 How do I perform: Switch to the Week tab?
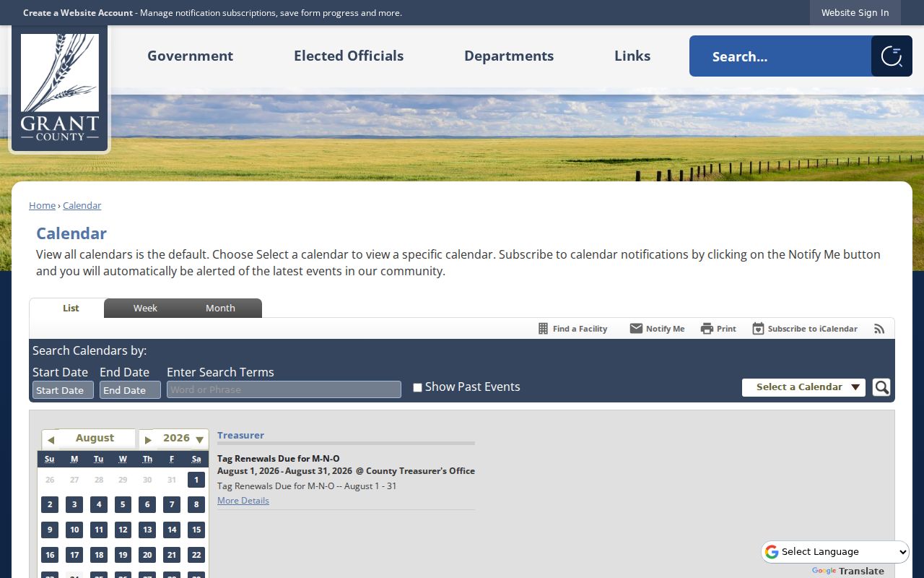(x=145, y=309)
